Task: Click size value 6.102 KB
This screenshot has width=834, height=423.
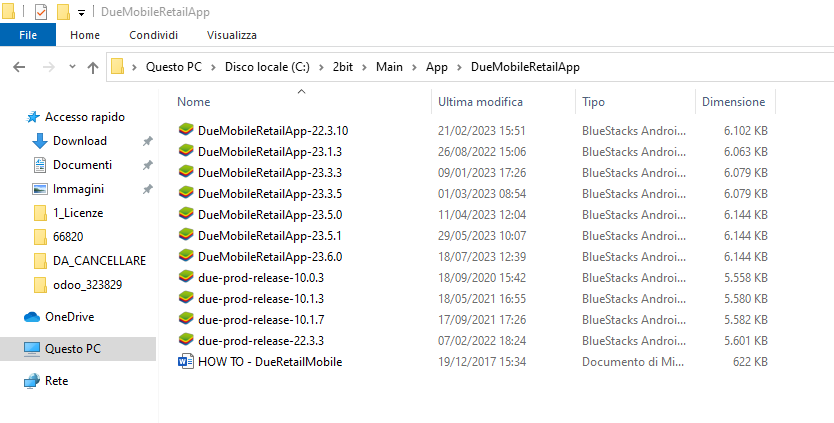Action: pos(746,130)
